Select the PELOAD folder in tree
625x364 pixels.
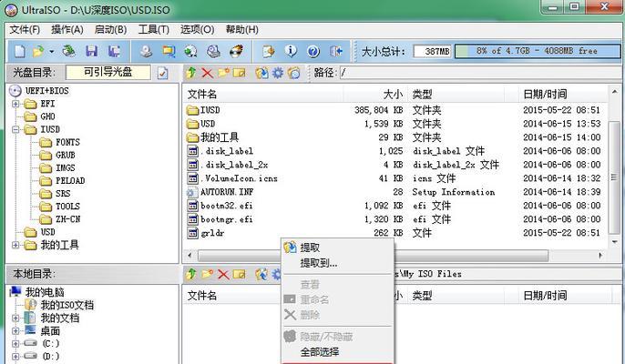(x=70, y=181)
